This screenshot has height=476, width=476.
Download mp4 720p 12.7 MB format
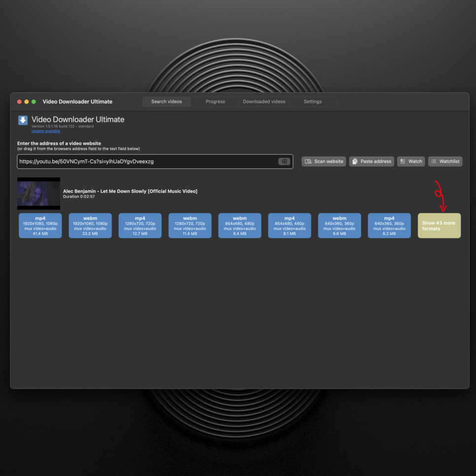click(x=140, y=226)
